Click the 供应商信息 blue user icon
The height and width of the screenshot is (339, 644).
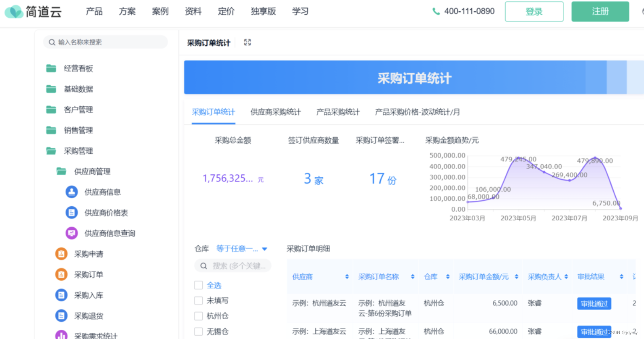point(72,192)
